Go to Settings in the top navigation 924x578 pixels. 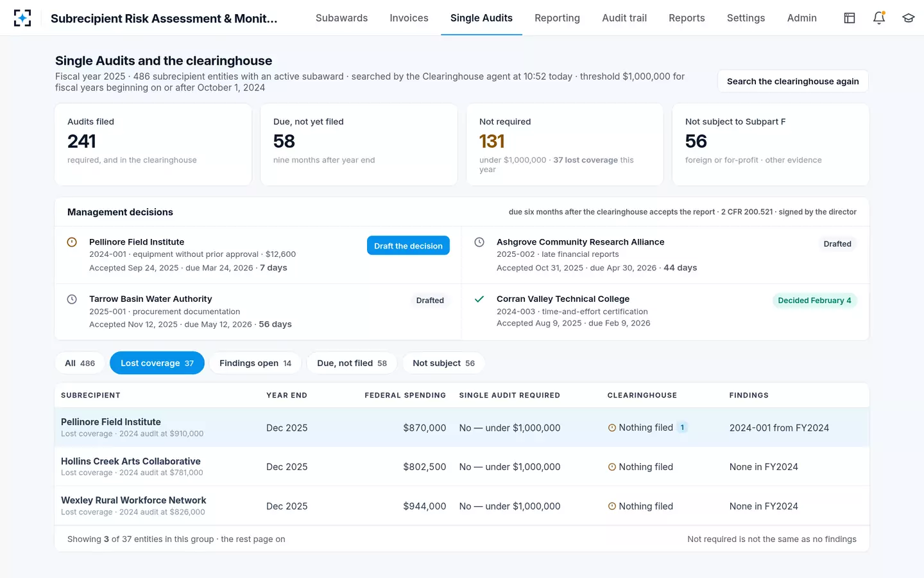click(746, 18)
